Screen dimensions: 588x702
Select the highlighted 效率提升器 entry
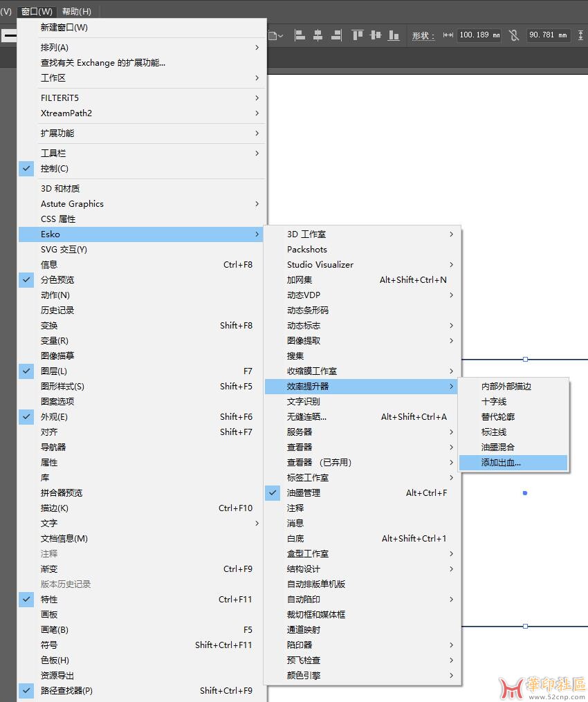point(362,387)
